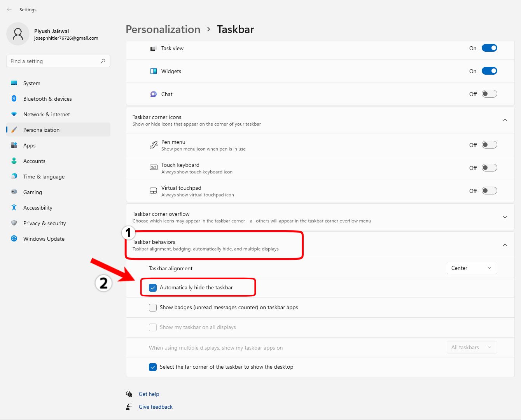Open the Get help link
This screenshot has height=420, width=521.
[149, 394]
